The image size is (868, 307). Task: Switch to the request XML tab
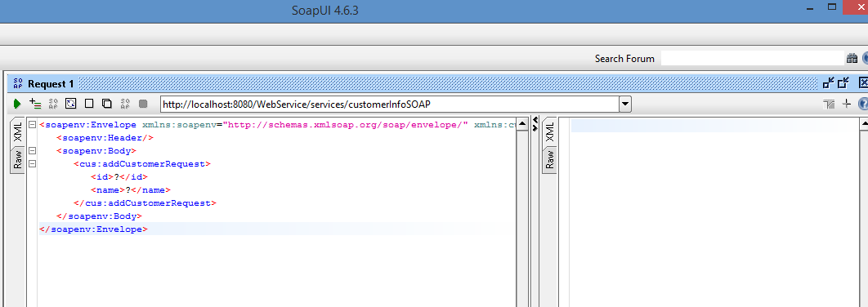[18, 132]
